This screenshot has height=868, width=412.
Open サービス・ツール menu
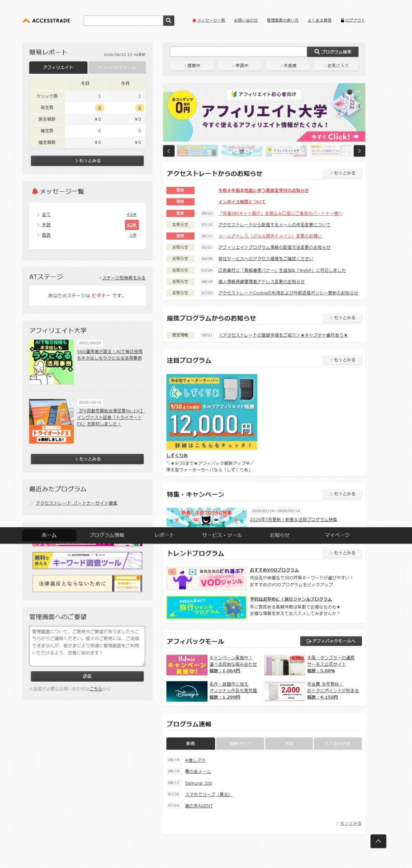[222, 535]
